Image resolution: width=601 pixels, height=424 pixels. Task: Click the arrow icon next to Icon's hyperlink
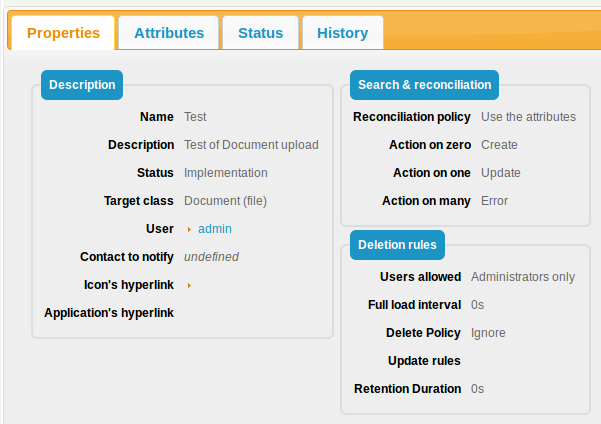pos(189,286)
